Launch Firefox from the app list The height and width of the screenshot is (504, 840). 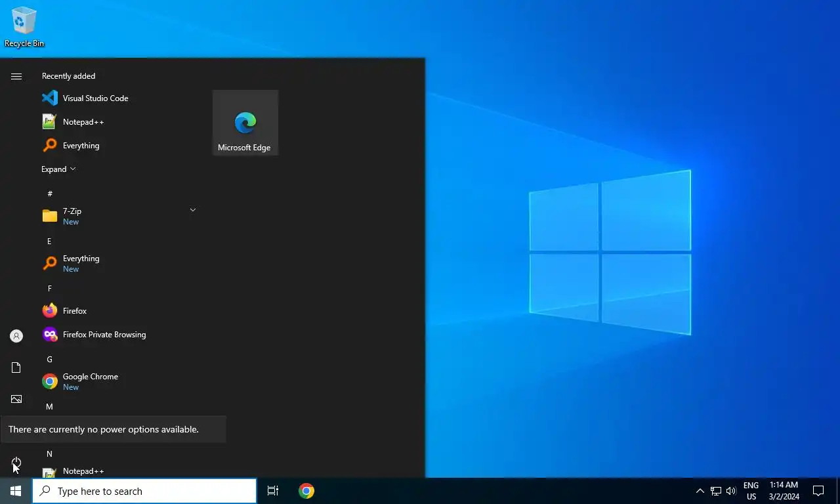pyautogui.click(x=118, y=311)
